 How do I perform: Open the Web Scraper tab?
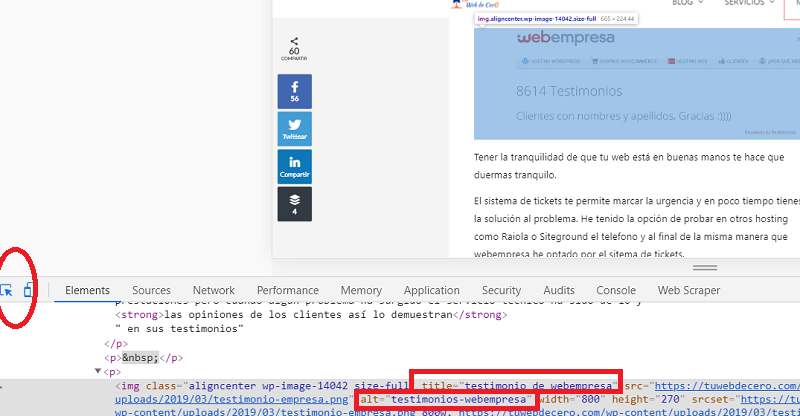(688, 290)
